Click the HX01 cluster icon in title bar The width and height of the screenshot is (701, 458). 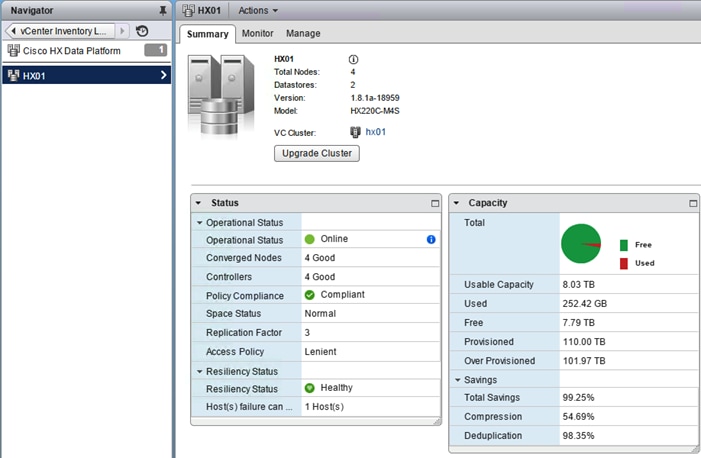point(188,10)
